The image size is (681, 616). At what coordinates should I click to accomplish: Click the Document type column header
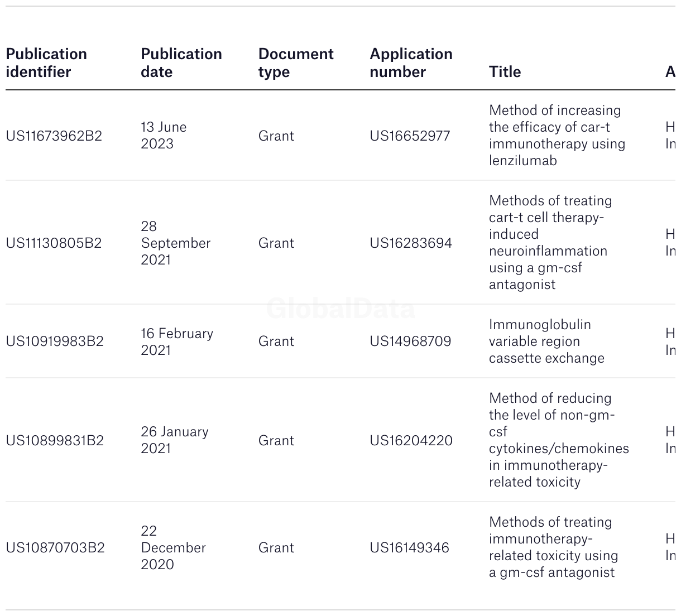click(x=296, y=63)
